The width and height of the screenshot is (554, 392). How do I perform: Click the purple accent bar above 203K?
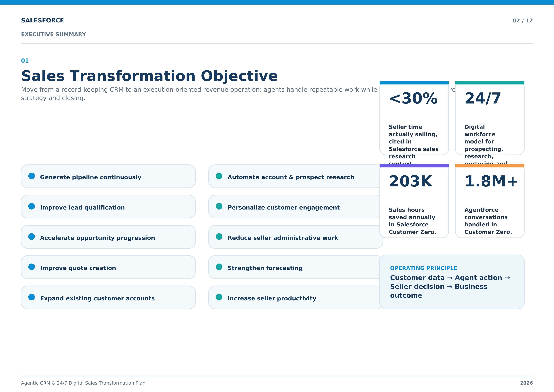tap(414, 166)
